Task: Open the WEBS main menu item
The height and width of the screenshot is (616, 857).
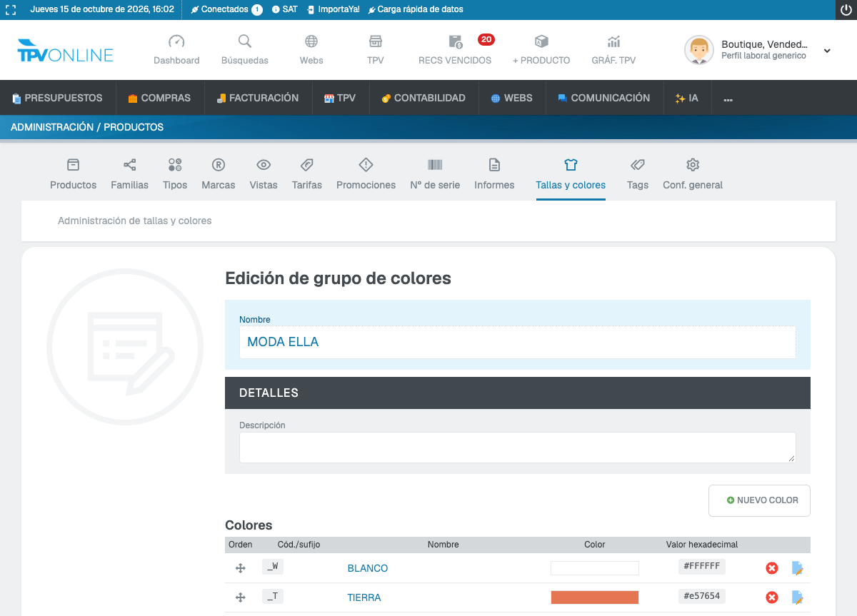Action: pos(512,98)
